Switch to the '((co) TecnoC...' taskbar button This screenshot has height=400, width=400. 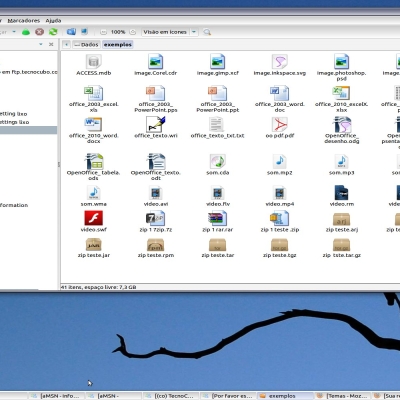(x=170, y=396)
